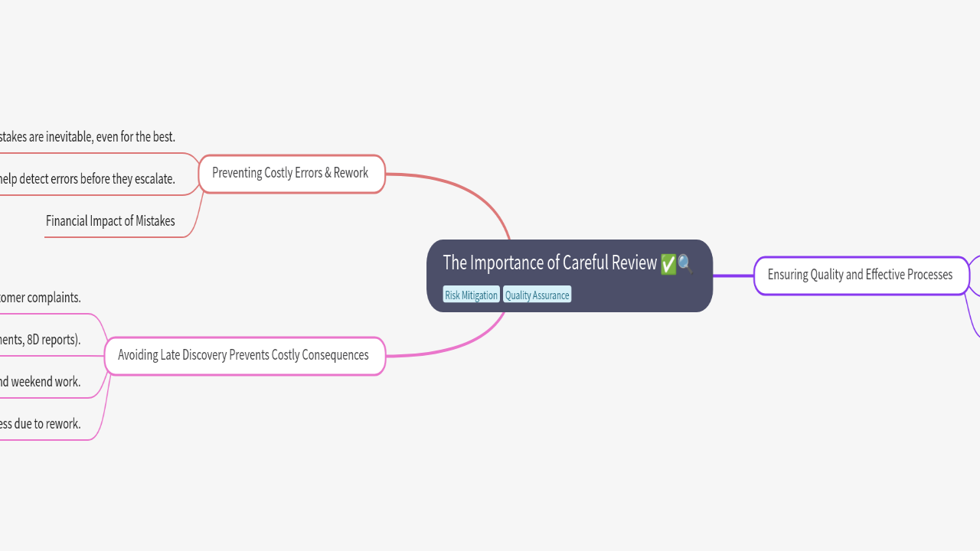Click the 'Financial Impact of Mistakes' subtopic

(x=110, y=221)
